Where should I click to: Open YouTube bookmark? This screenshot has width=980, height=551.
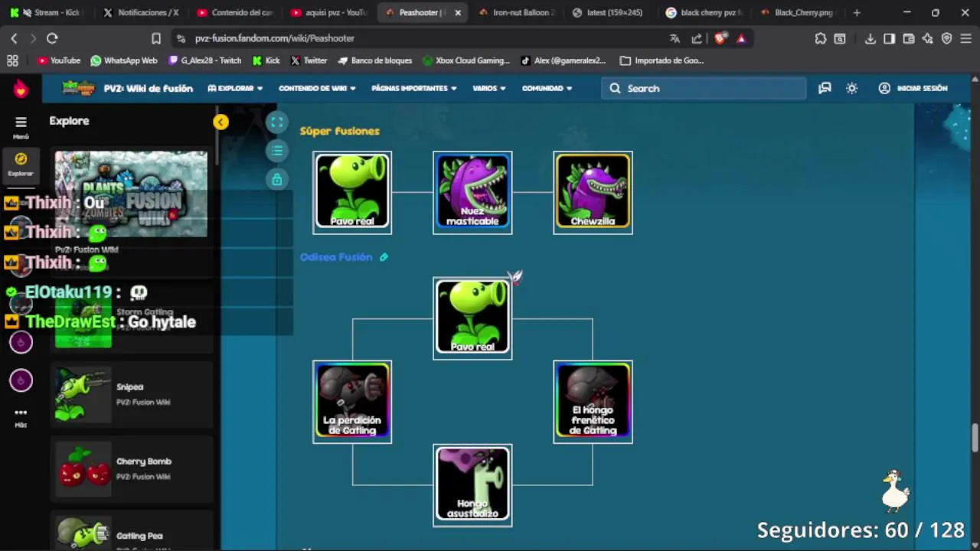click(59, 60)
